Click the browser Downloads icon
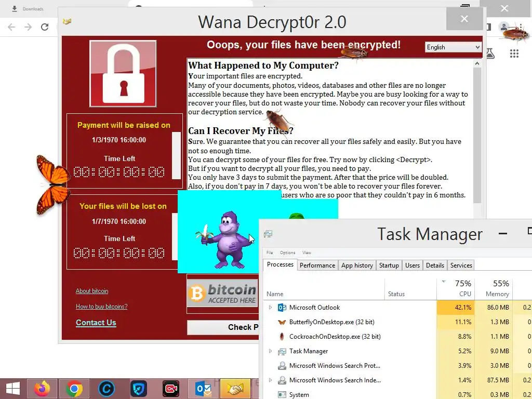Image resolution: width=532 pixels, height=399 pixels. click(x=14, y=9)
